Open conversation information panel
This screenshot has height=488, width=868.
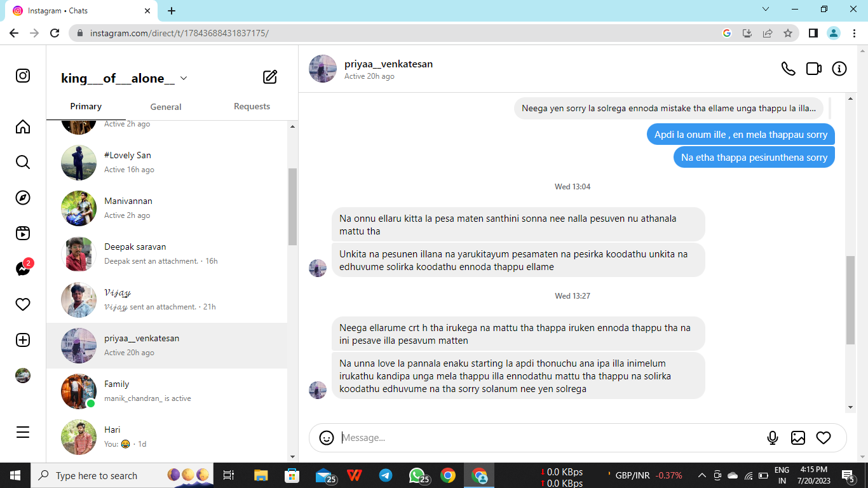[839, 69]
